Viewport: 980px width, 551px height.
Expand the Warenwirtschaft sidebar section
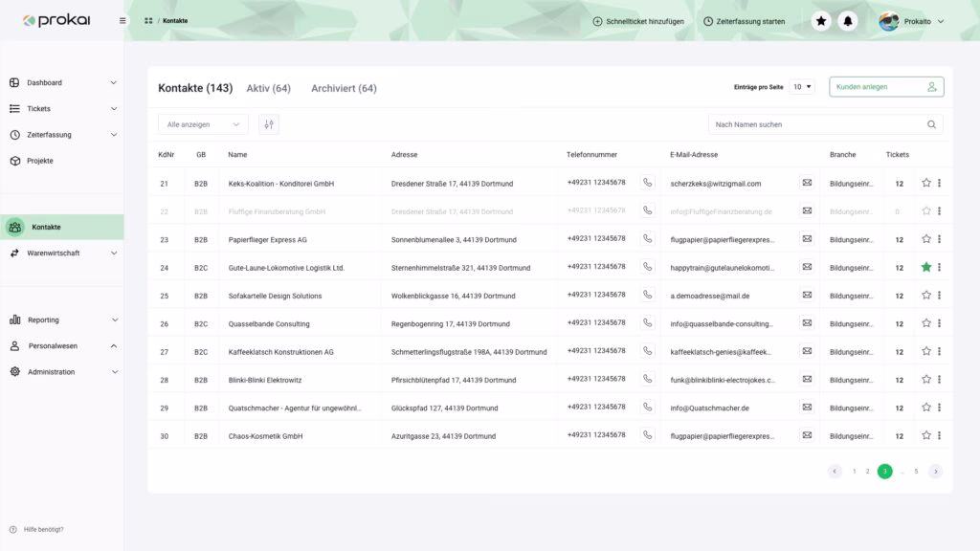[62, 253]
